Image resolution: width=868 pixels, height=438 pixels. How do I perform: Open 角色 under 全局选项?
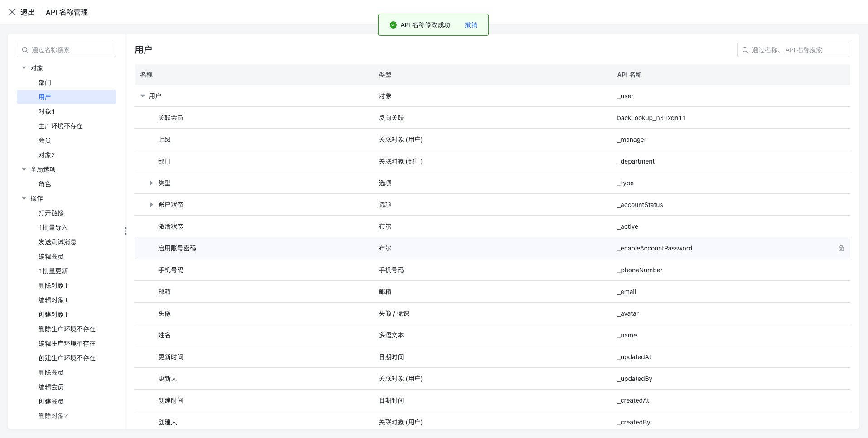tap(45, 184)
